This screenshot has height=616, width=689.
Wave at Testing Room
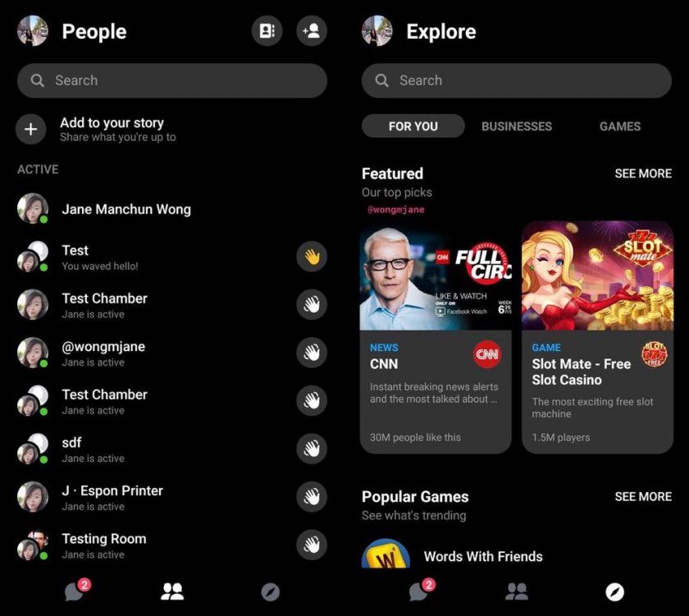(312, 545)
